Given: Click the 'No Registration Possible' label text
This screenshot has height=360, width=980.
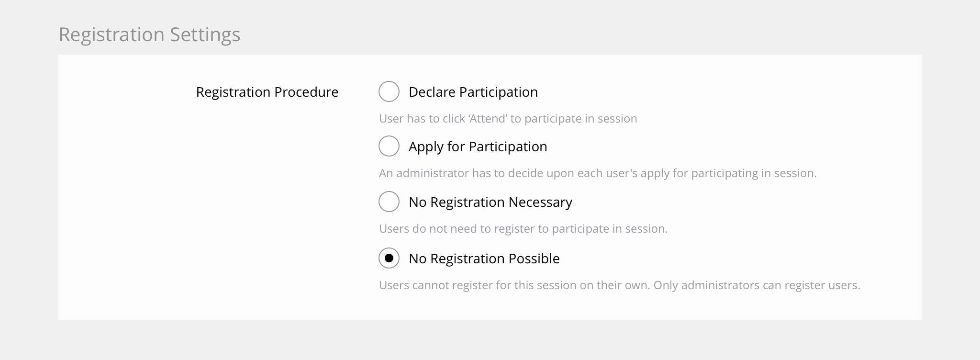Looking at the screenshot, I should point(484,259).
